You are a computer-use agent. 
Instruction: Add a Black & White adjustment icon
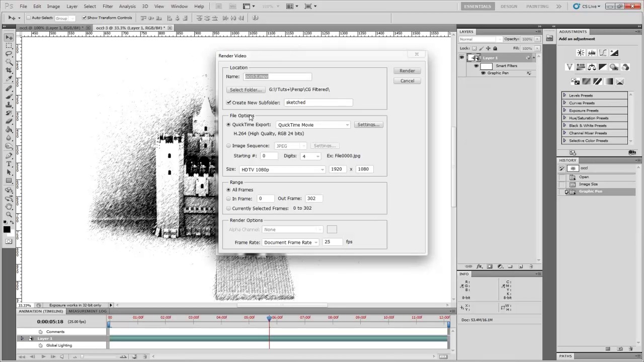tap(603, 67)
